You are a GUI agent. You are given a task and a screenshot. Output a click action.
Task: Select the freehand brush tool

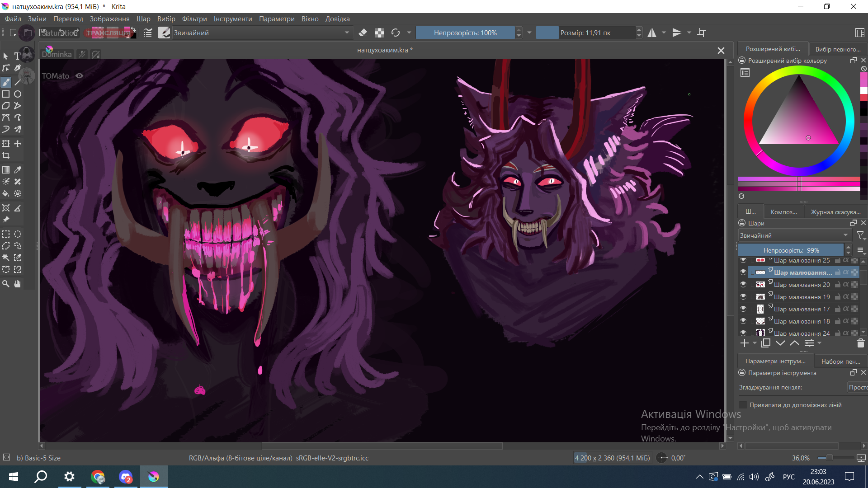(x=6, y=82)
